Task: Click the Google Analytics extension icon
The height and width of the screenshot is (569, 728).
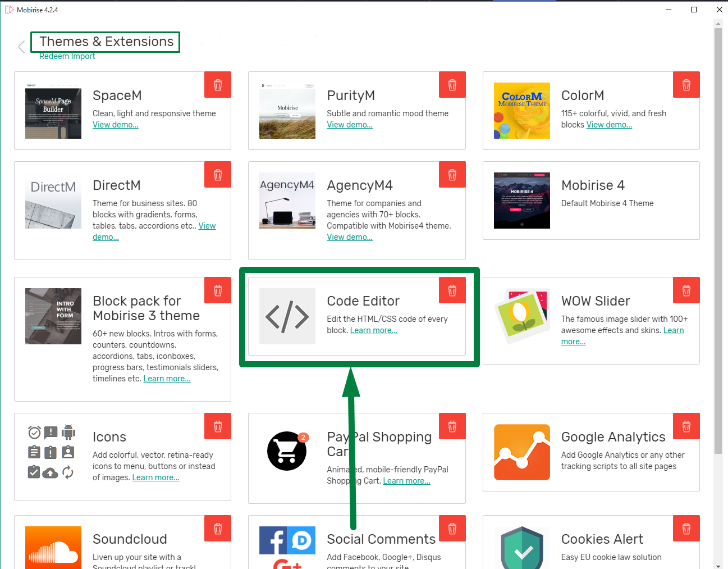Action: (521, 452)
